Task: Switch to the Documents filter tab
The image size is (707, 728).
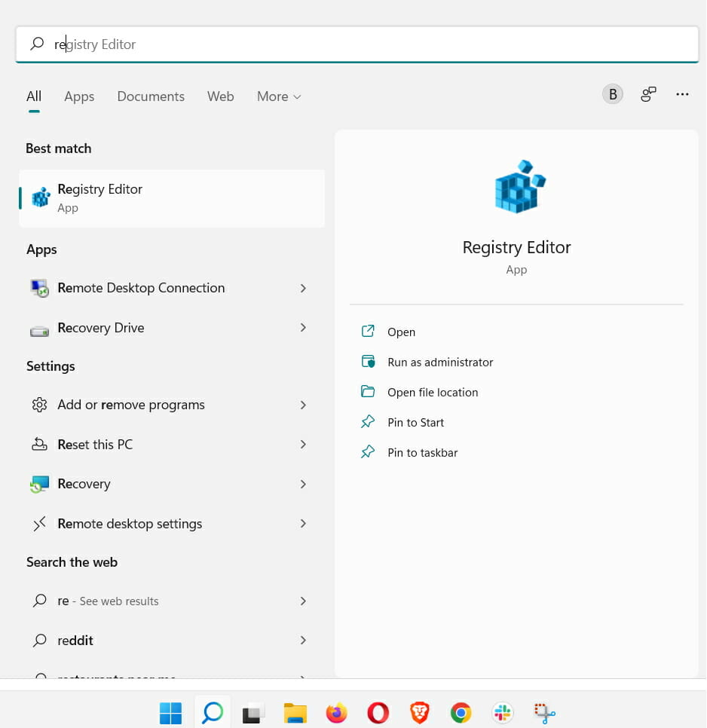Action: tap(151, 96)
